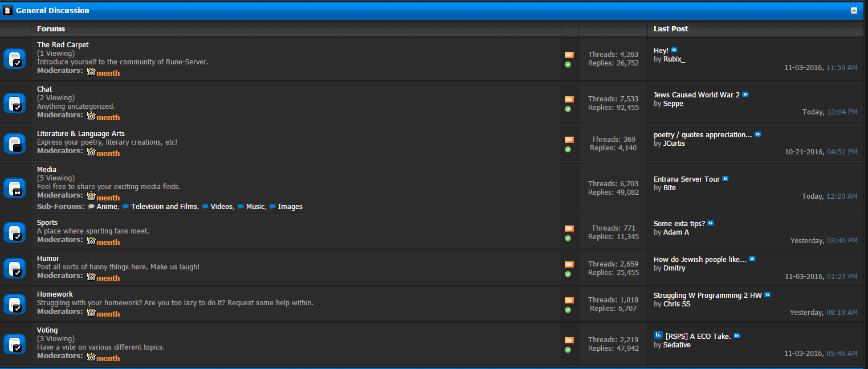Viewport: 868px width, 369px height.
Task: View profile of user Chris SS
Action: tap(677, 304)
